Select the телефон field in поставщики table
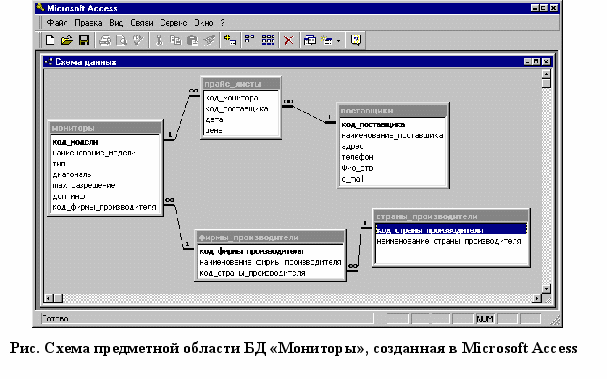The height and width of the screenshot is (379, 607). pos(357,157)
